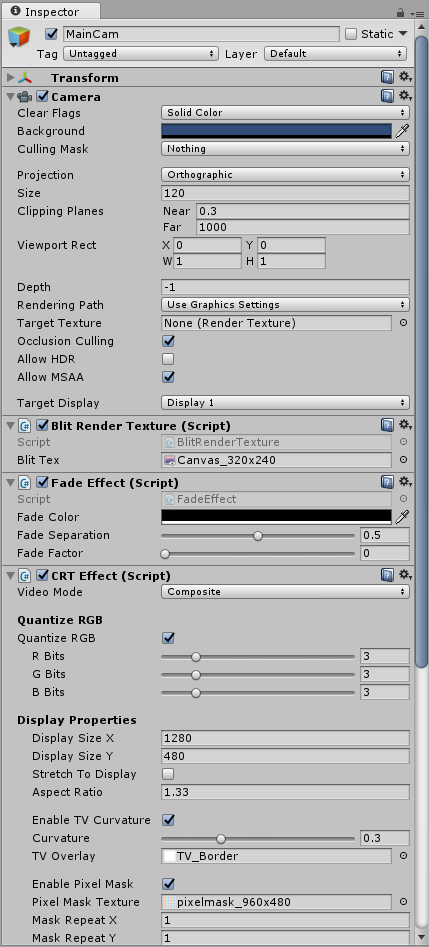Collapse the Camera component
This screenshot has height=947, width=429.
tap(10, 97)
